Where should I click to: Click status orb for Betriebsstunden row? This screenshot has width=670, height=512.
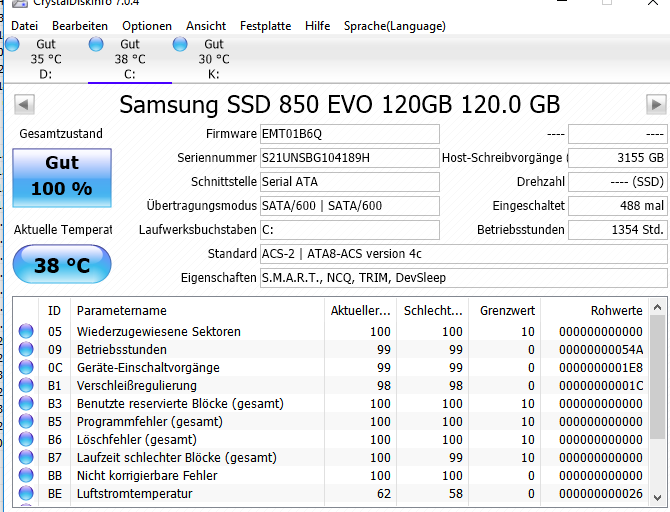(x=26, y=349)
